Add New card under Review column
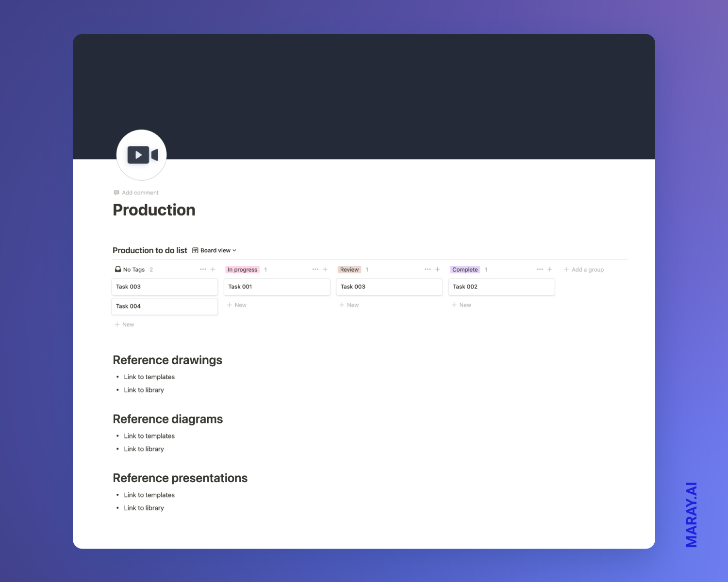The width and height of the screenshot is (728, 582). 349,305
